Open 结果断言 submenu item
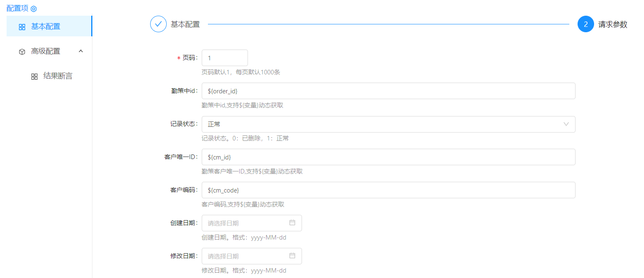This screenshot has width=644, height=278. (58, 76)
